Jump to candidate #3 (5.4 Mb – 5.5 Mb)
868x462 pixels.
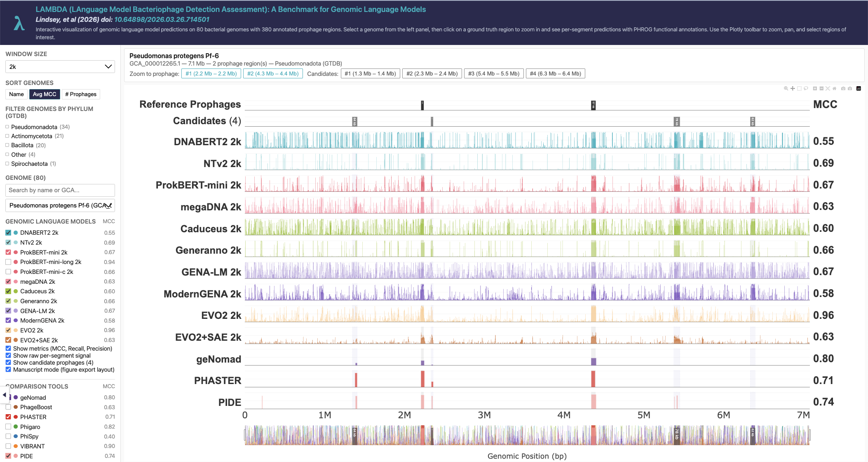494,74
